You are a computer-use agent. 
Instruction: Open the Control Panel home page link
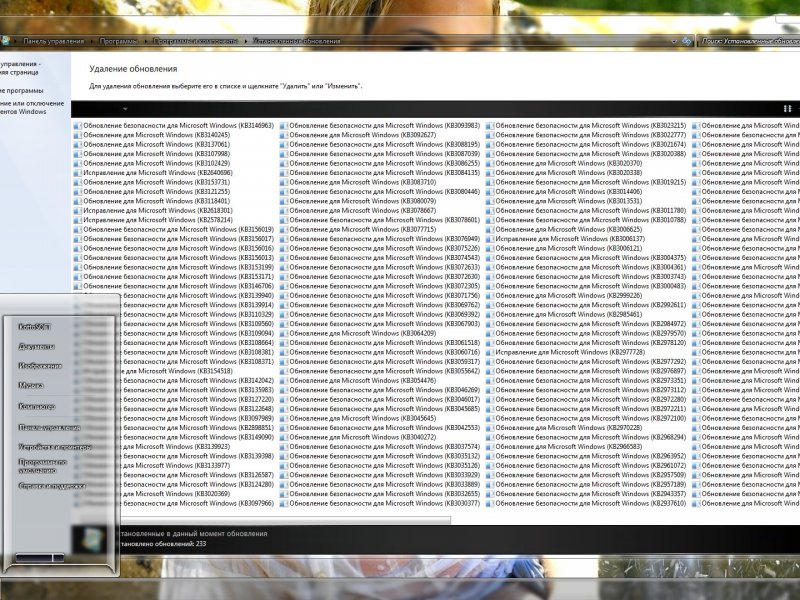[19, 68]
